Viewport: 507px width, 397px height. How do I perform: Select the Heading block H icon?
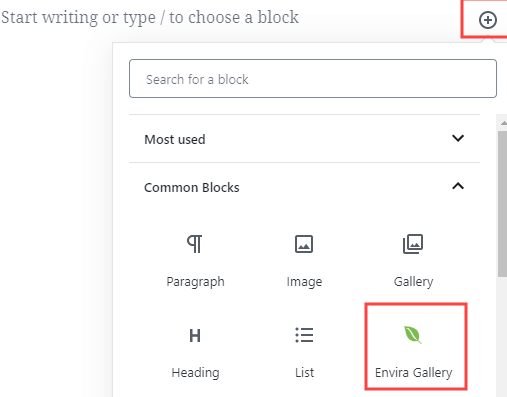point(195,335)
